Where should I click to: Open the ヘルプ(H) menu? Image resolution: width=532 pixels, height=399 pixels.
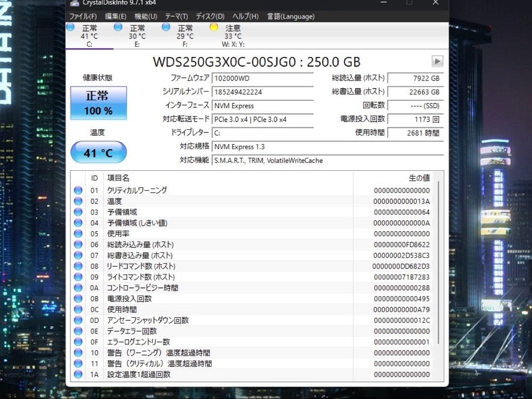pos(244,16)
